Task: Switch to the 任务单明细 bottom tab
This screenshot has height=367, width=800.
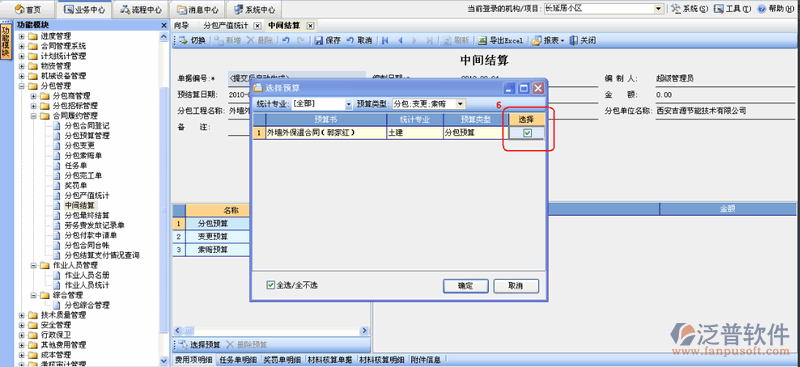Action: point(238,360)
